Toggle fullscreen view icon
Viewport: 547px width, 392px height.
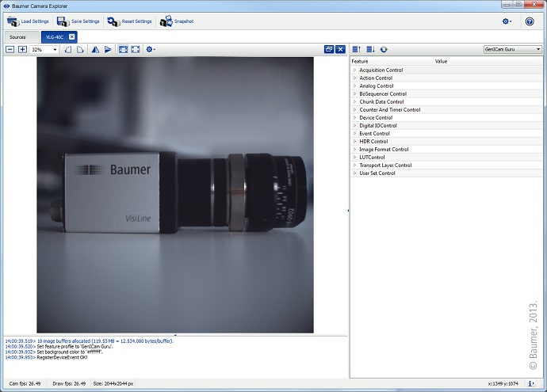136,49
